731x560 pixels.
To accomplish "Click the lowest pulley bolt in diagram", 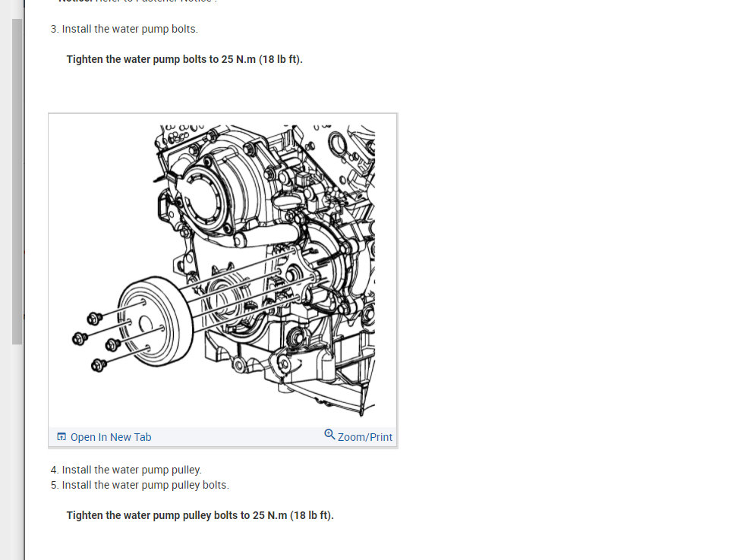I will pos(99,365).
